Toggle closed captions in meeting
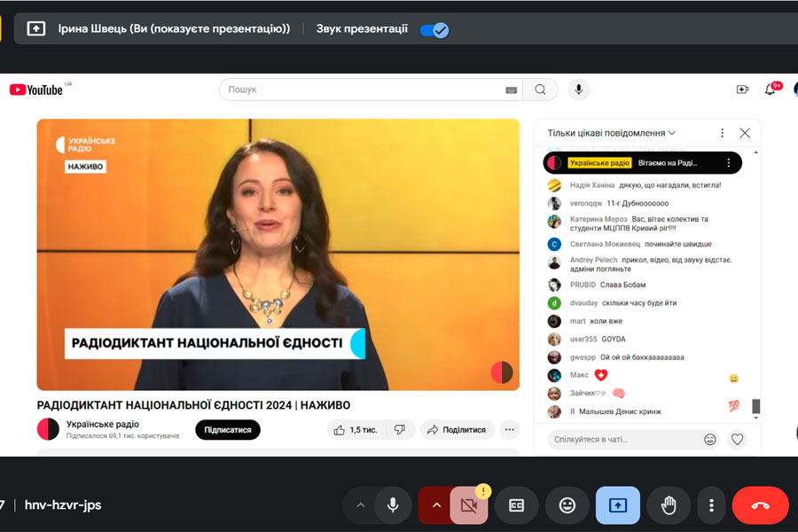This screenshot has height=532, width=798. point(517,505)
